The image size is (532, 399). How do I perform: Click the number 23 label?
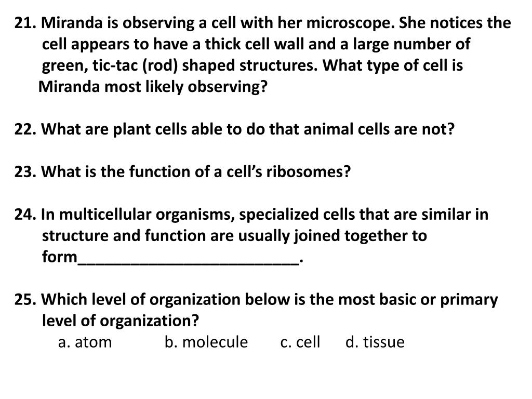[25, 171]
